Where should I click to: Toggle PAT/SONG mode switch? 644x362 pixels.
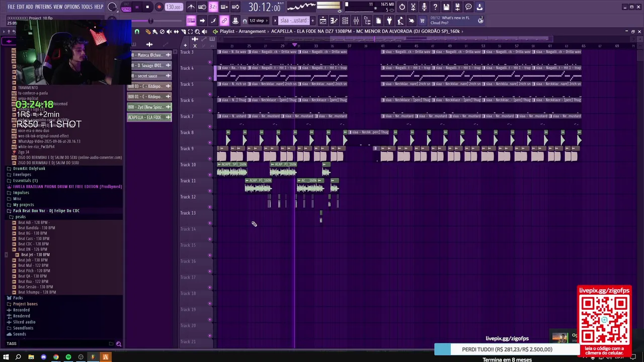[x=126, y=7]
